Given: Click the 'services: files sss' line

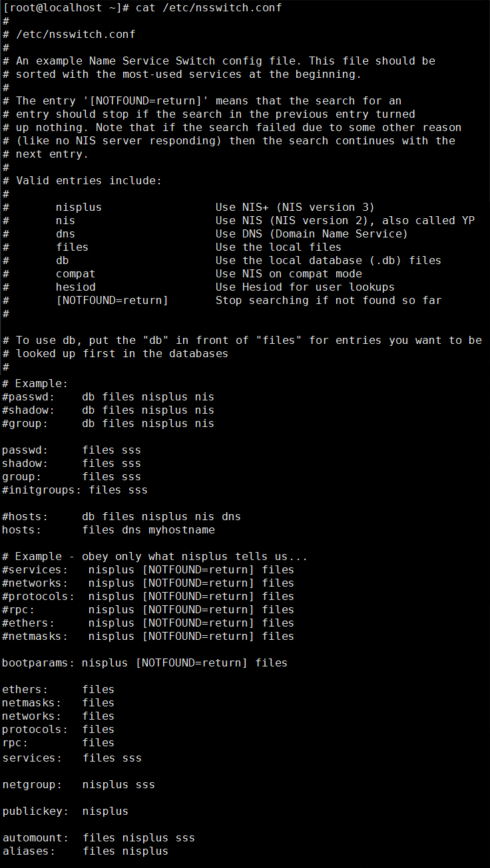Looking at the screenshot, I should coord(72,758).
